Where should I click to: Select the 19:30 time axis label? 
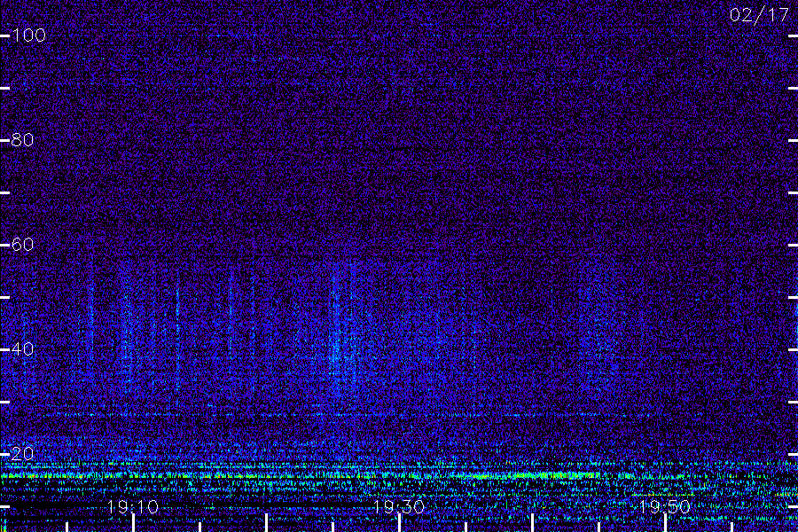pos(398,506)
